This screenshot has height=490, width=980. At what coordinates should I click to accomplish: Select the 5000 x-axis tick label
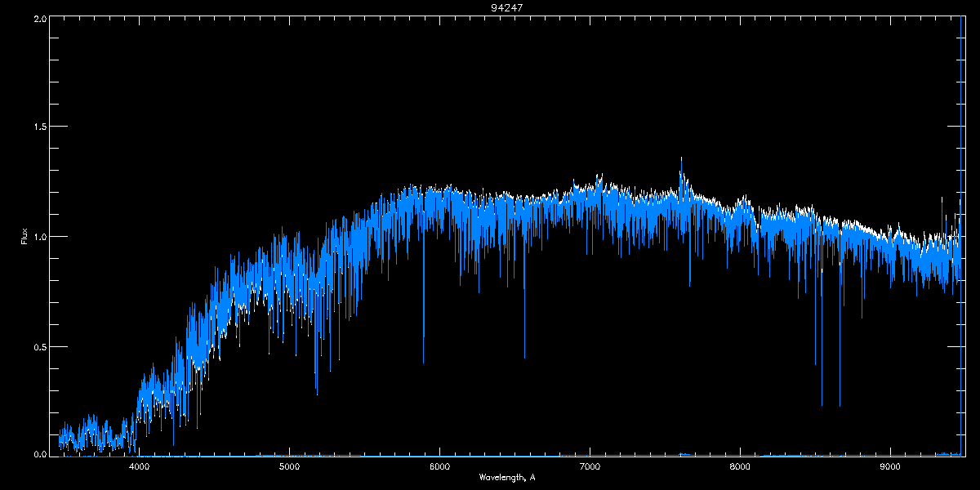click(289, 467)
